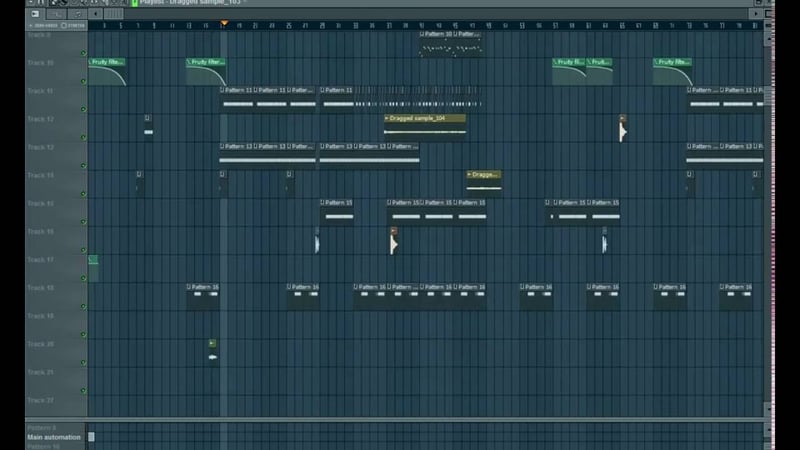Mute the track containing Fruity filter clips

click(x=84, y=81)
